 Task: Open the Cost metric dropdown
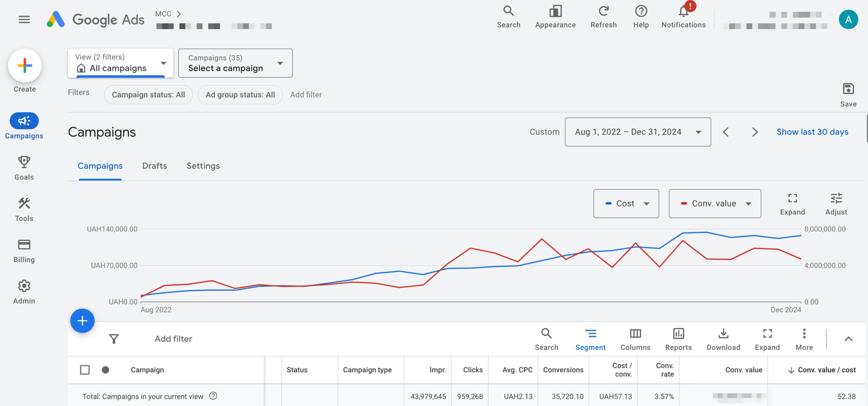click(626, 204)
